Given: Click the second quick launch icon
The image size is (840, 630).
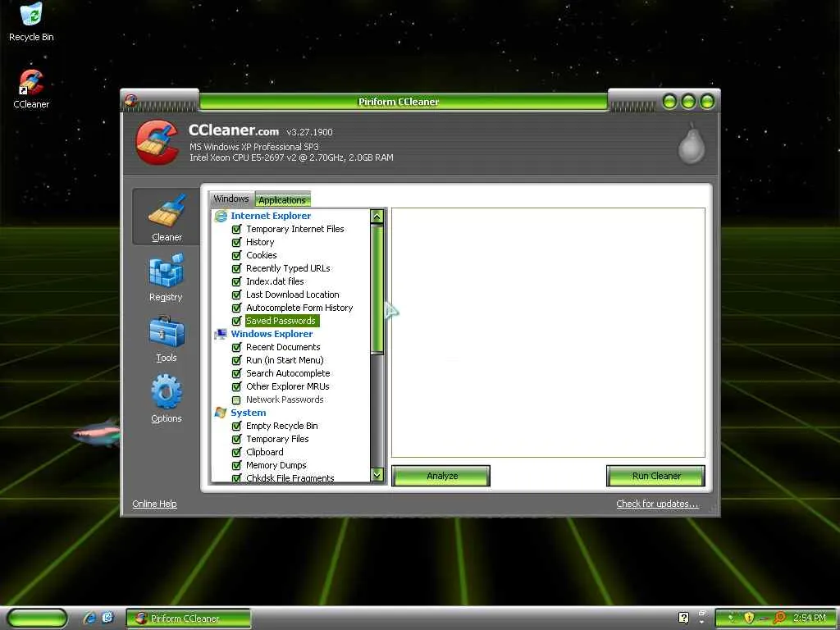Looking at the screenshot, I should coord(107,618).
